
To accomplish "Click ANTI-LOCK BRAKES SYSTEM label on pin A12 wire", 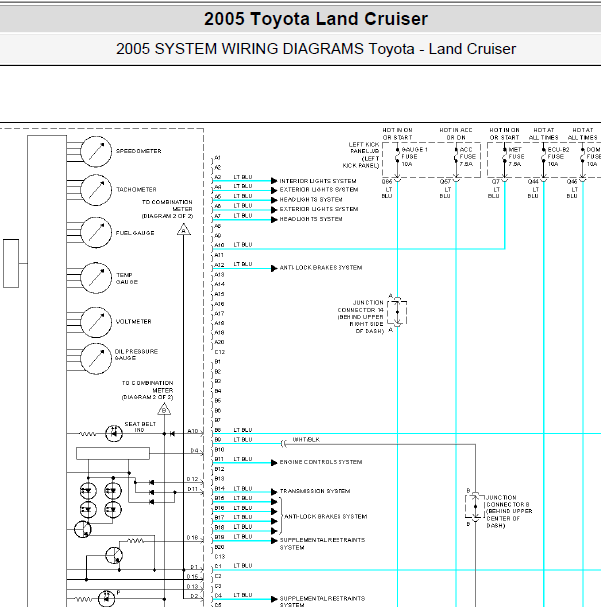I will [x=321, y=267].
